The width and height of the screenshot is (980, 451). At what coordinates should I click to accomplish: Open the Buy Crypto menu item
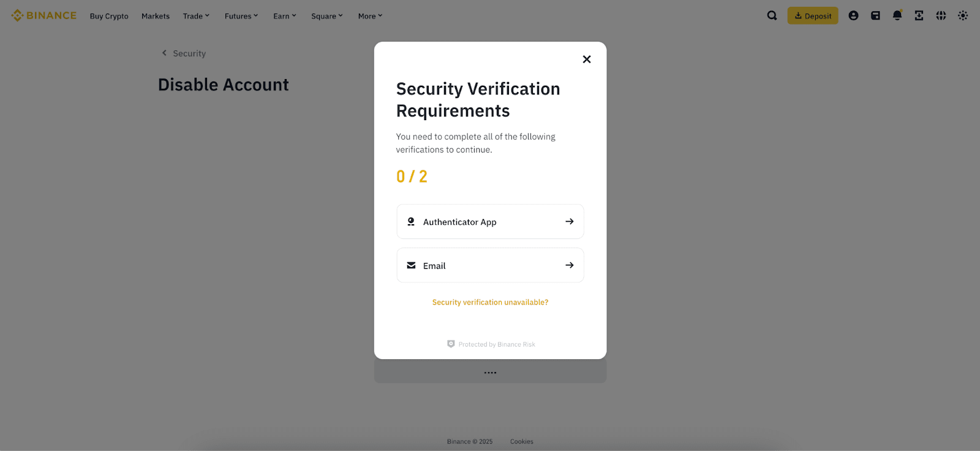click(109, 17)
